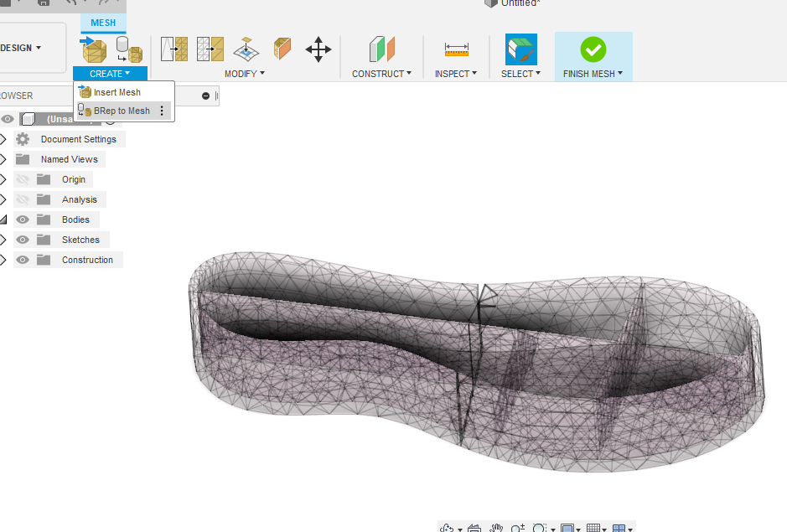The width and height of the screenshot is (787, 532).
Task: Expand the Document Settings node
Action: tap(3, 139)
